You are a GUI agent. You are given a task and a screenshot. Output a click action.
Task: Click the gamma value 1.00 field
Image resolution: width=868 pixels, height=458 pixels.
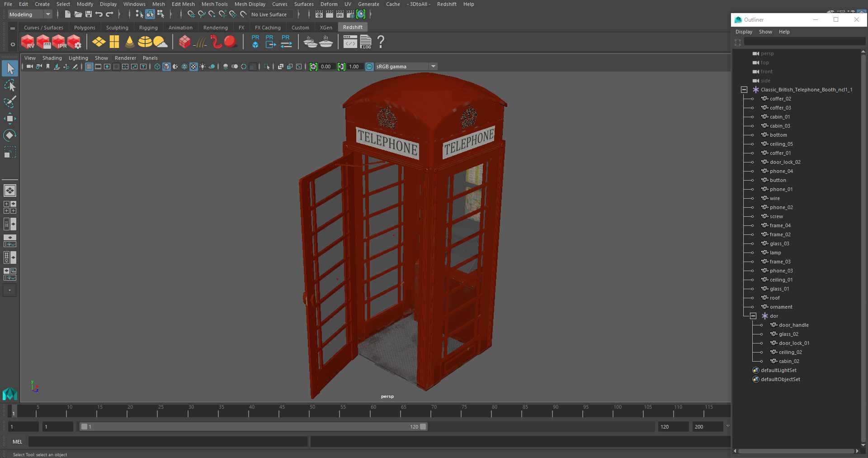click(x=354, y=67)
